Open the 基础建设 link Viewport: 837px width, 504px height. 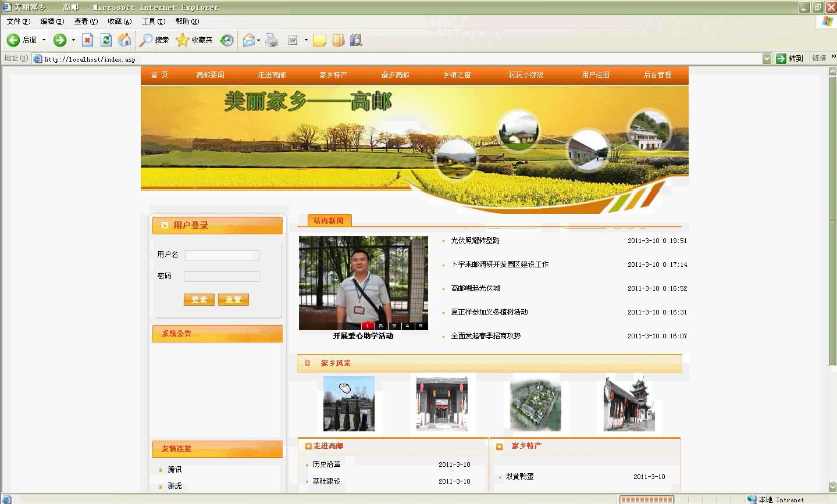click(x=326, y=481)
